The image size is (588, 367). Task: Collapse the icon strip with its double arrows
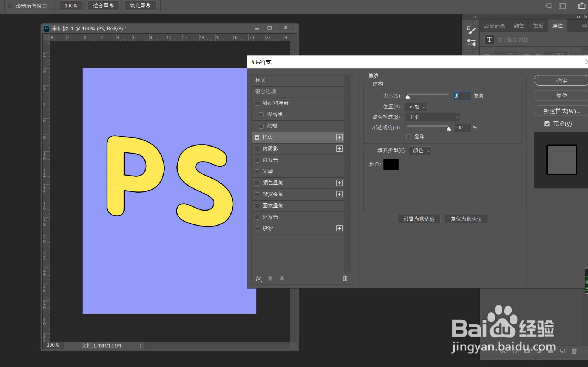[475, 17]
